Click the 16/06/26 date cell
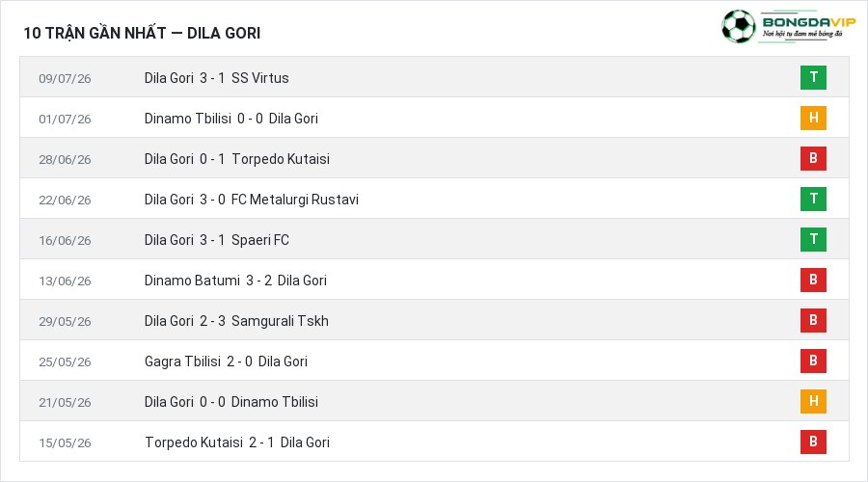Screen dimensions: 868x482 [x=65, y=241]
